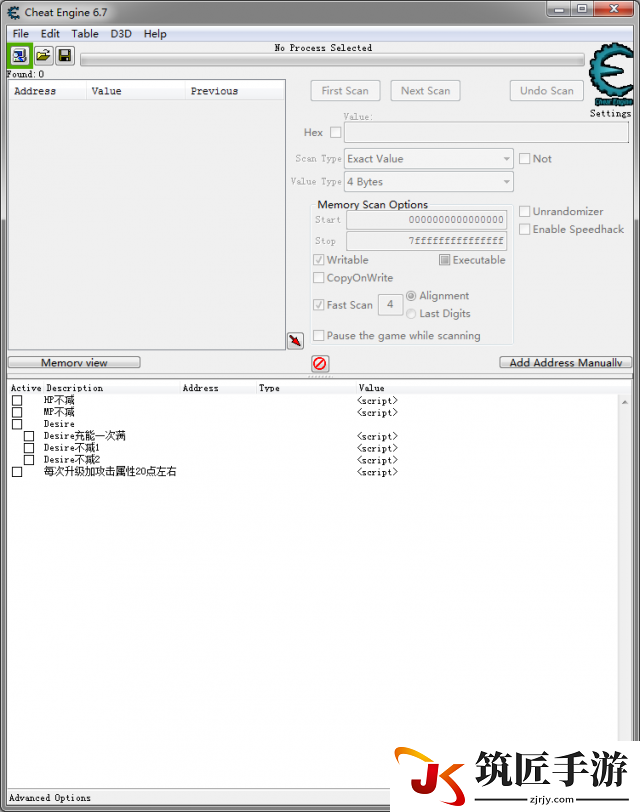Open the D3D menu
640x812 pixels.
click(121, 34)
